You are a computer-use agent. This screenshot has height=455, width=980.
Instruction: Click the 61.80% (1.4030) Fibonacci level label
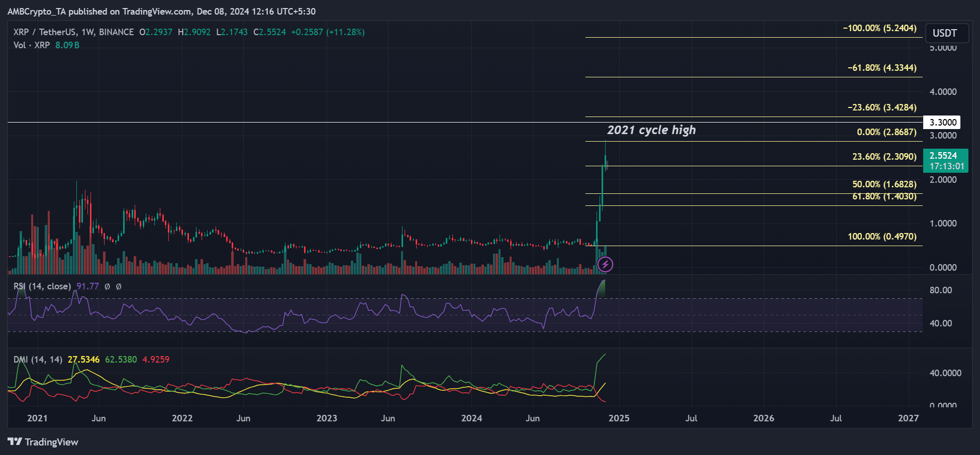[884, 196]
